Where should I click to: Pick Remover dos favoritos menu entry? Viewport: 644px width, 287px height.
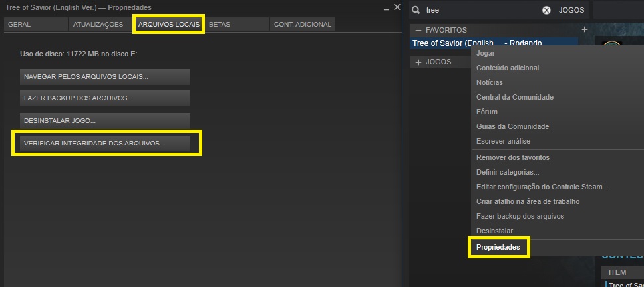click(512, 157)
